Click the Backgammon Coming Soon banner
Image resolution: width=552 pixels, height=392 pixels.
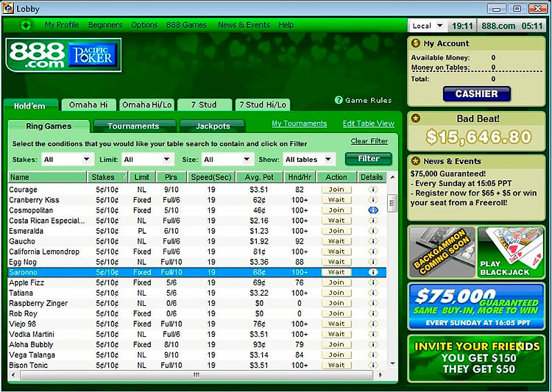point(442,252)
